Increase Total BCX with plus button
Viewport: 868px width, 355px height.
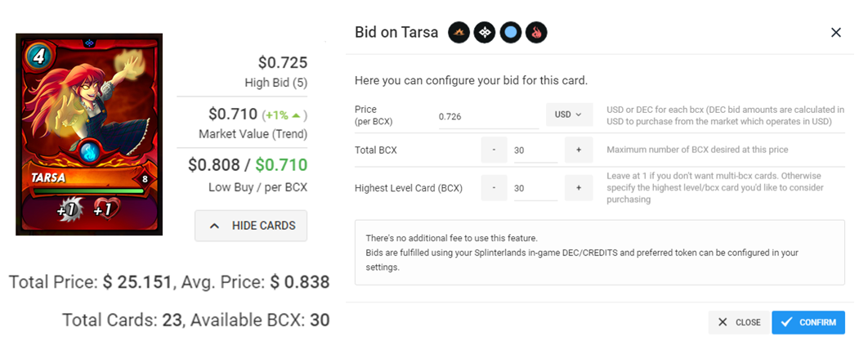tap(579, 150)
